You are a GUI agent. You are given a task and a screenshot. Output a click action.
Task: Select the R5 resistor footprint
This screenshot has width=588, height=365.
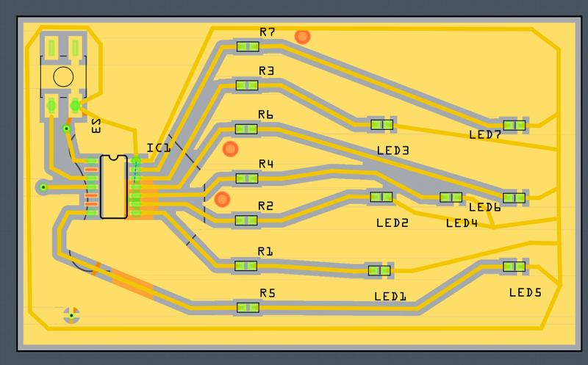[248, 308]
